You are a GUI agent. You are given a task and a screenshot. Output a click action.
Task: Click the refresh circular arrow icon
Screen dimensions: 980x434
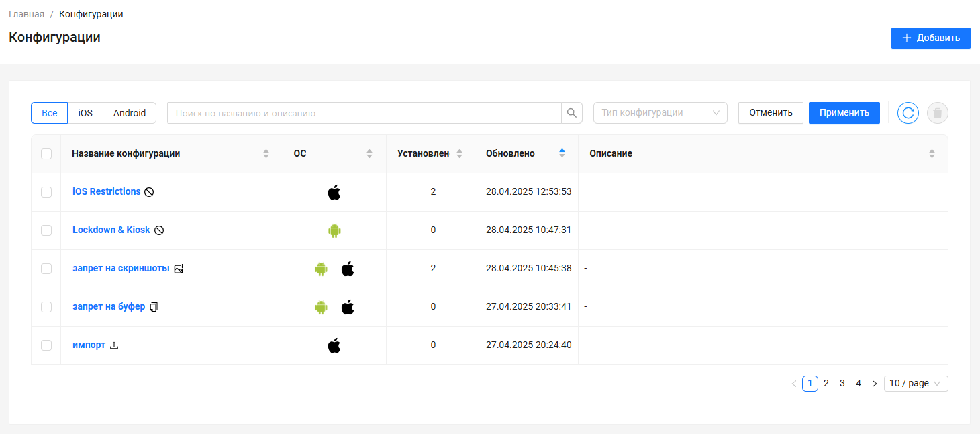coord(908,113)
